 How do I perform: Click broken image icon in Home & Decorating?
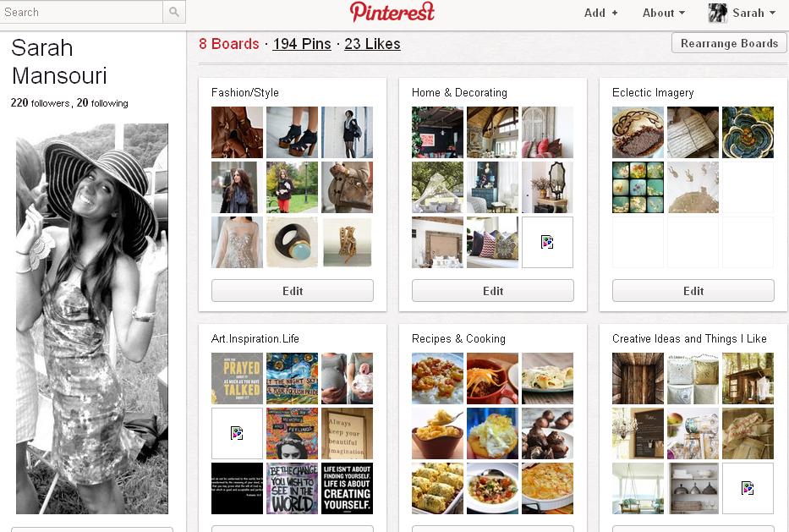(547, 242)
